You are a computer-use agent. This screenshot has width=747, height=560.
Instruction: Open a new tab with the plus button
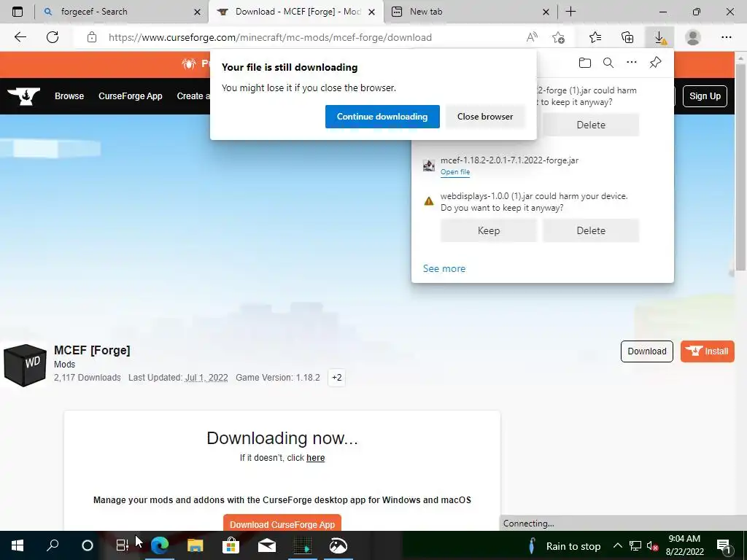tap(570, 12)
